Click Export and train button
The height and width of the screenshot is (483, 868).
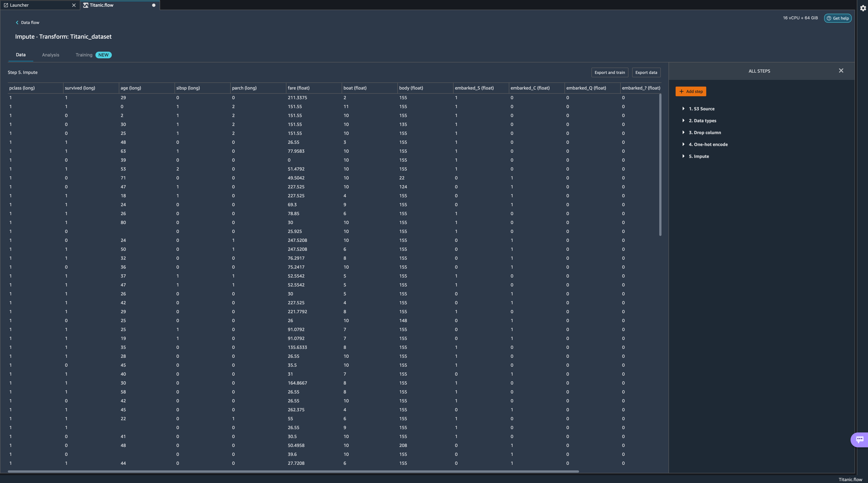[609, 72]
